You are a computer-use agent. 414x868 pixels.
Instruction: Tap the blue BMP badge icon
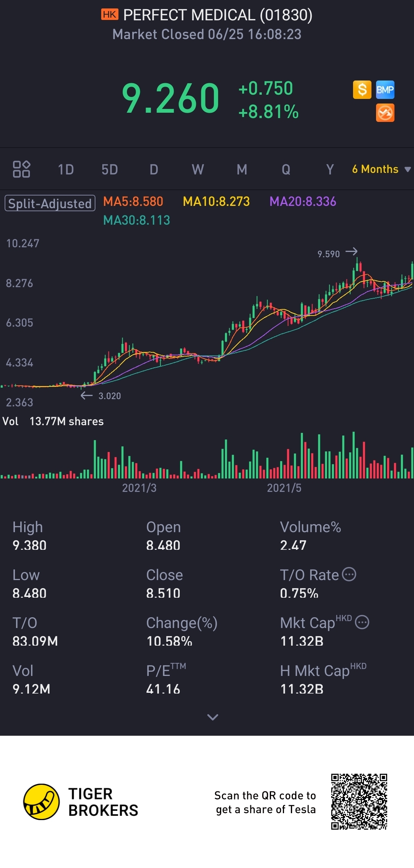point(385,90)
